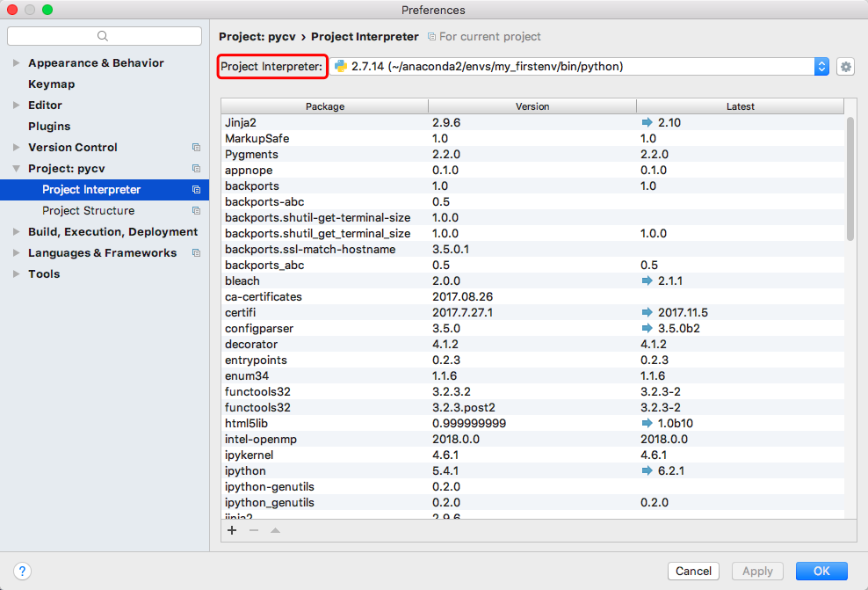The height and width of the screenshot is (590, 868).
Task: Open the Appearance & Behavior label
Action: coord(97,63)
